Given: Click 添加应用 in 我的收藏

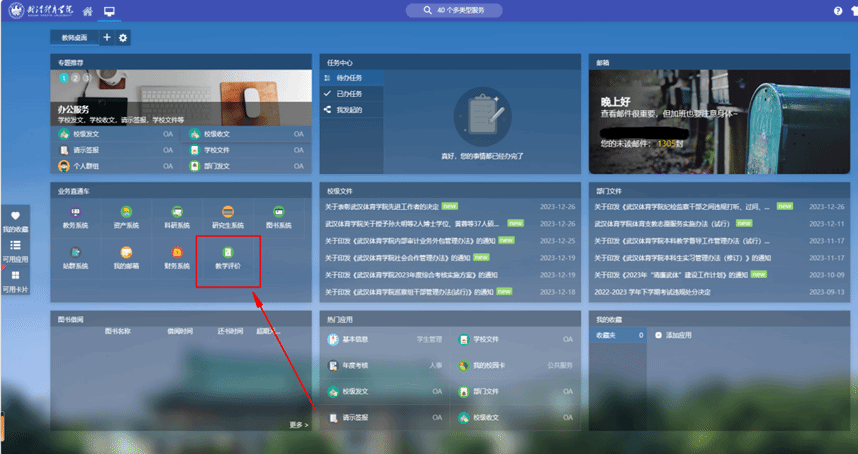Looking at the screenshot, I should coord(677,336).
